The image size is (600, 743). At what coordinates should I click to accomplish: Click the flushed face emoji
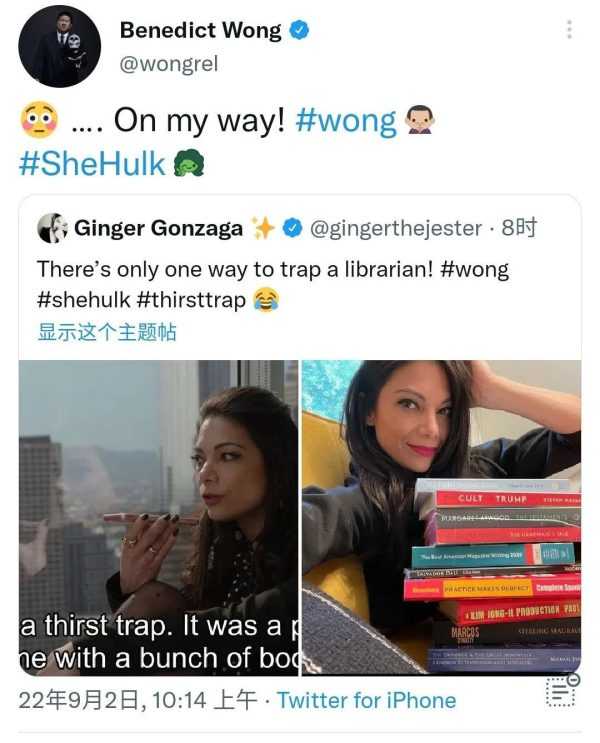(x=40, y=119)
